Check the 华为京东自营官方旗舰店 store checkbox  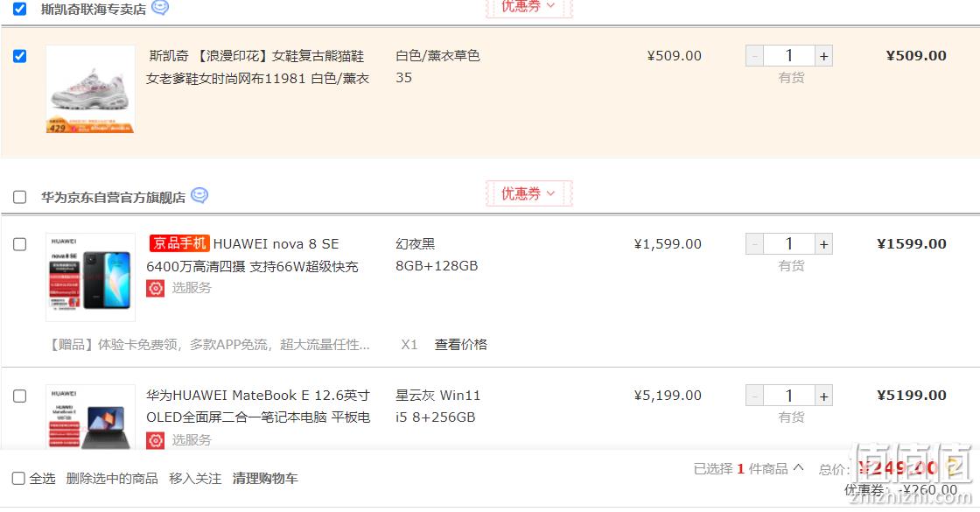coord(20,198)
